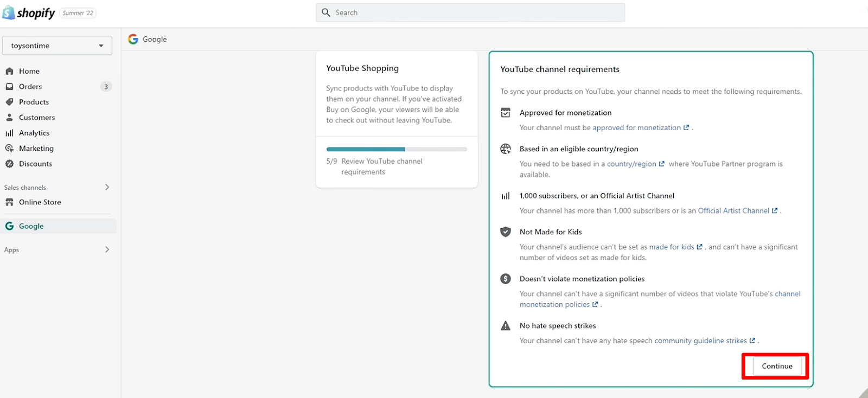Click the YouTube Shopping progress bar
This screenshot has width=868, height=398.
[x=397, y=149]
